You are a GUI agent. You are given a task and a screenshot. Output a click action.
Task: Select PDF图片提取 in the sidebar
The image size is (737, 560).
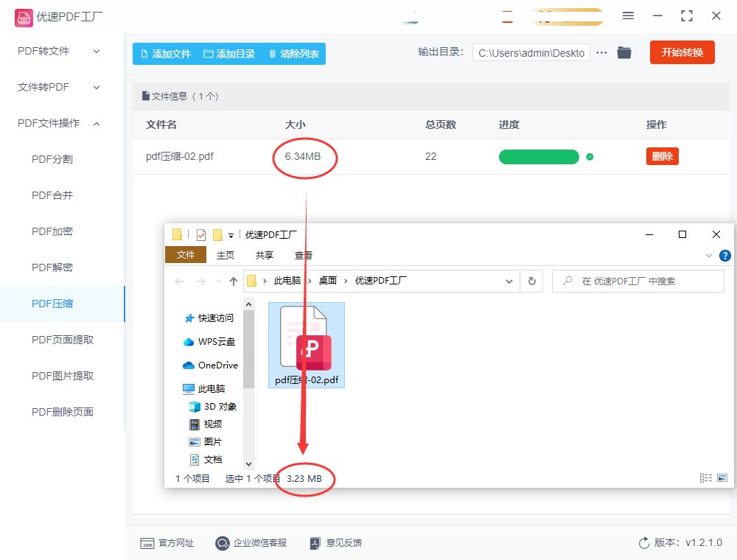(x=63, y=376)
